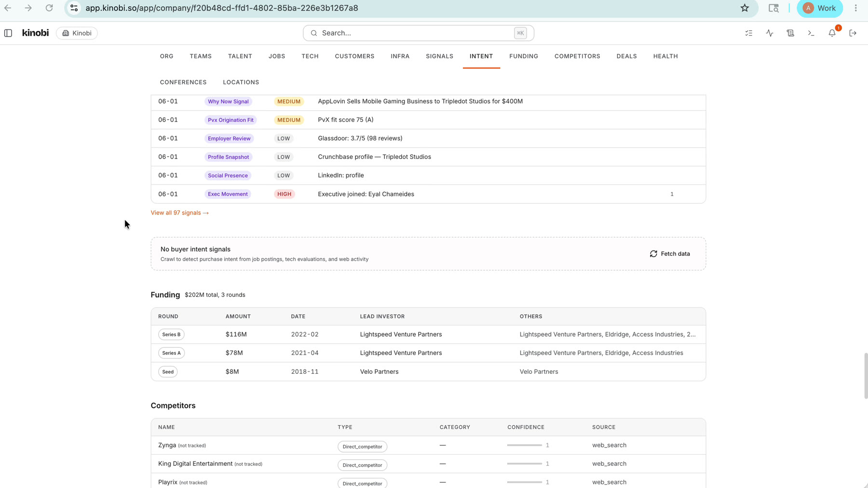Open the TECH tab
Image resolution: width=868 pixels, height=488 pixels.
point(310,56)
